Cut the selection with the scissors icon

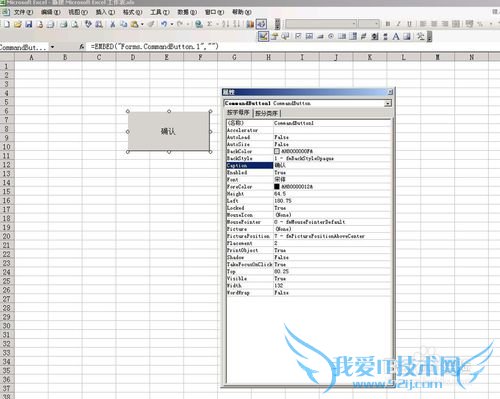click(x=113, y=24)
